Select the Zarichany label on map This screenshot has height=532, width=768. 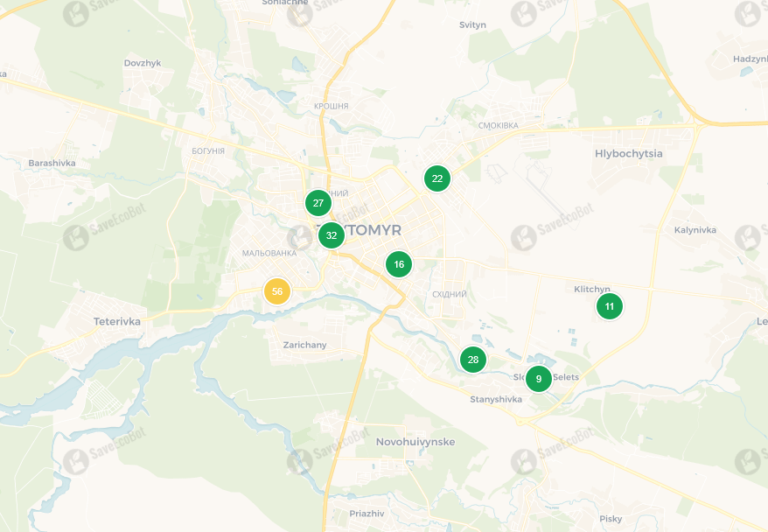[x=304, y=345]
